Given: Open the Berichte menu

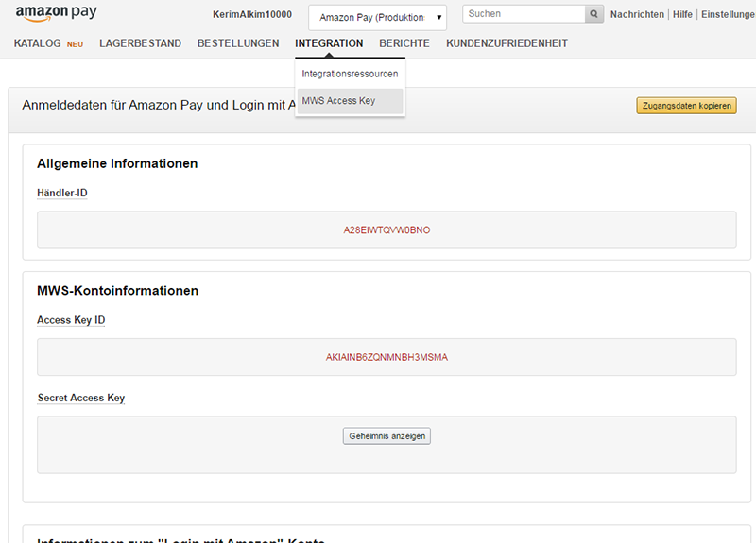Looking at the screenshot, I should click(x=404, y=43).
